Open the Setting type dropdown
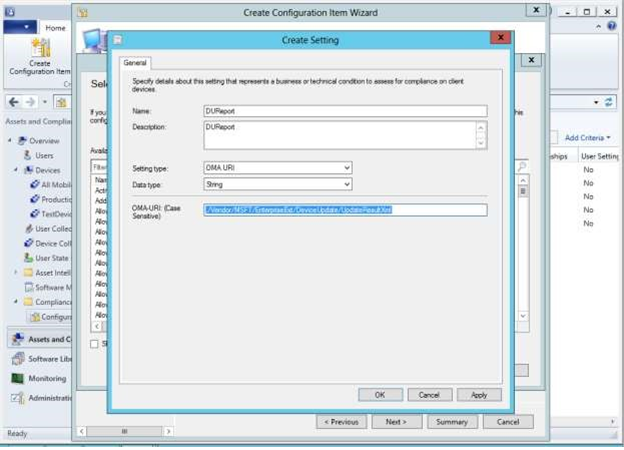 (x=277, y=168)
